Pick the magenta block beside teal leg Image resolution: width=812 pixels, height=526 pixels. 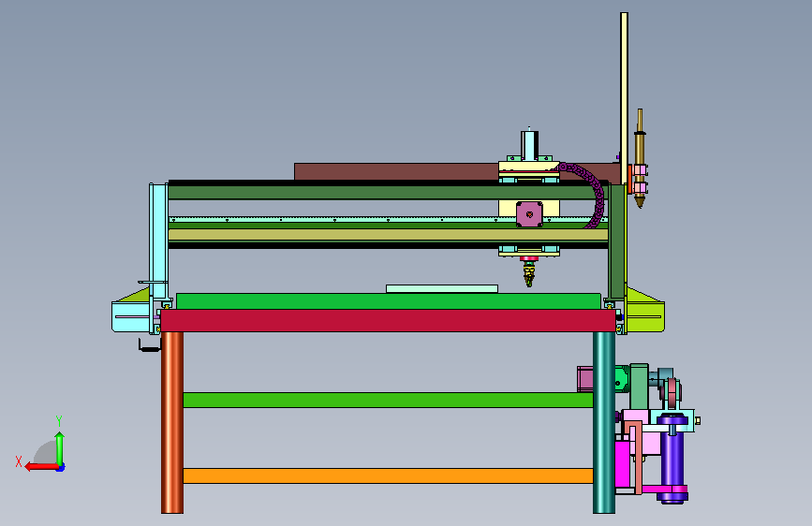click(623, 463)
